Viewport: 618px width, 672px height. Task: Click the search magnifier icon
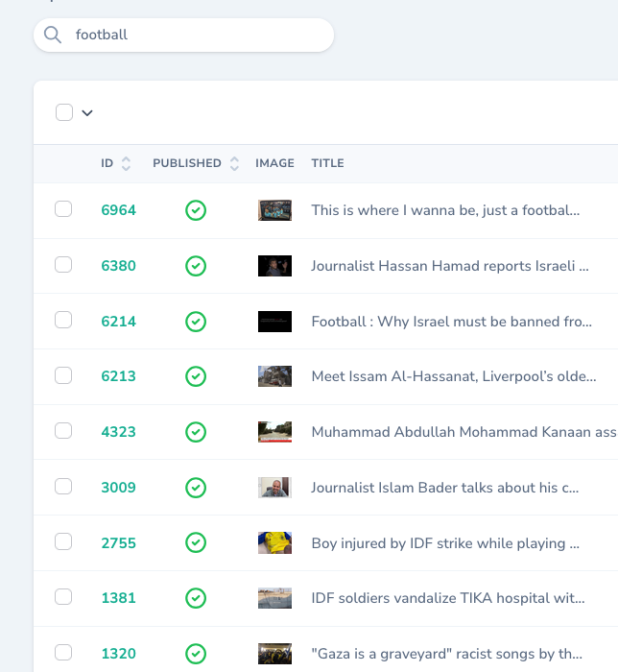pyautogui.click(x=53, y=35)
